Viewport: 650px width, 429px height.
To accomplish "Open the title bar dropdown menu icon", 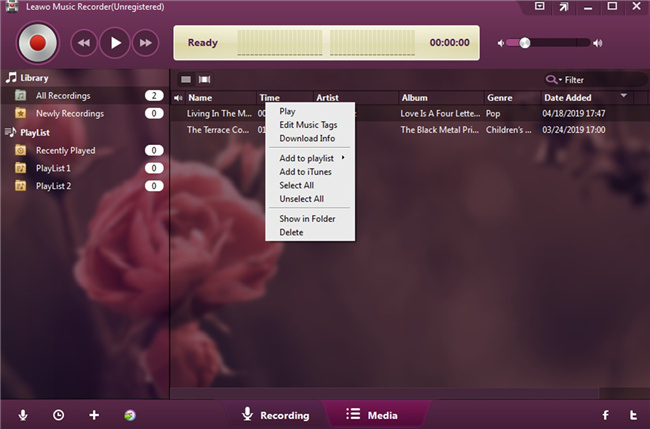I will coord(539,6).
